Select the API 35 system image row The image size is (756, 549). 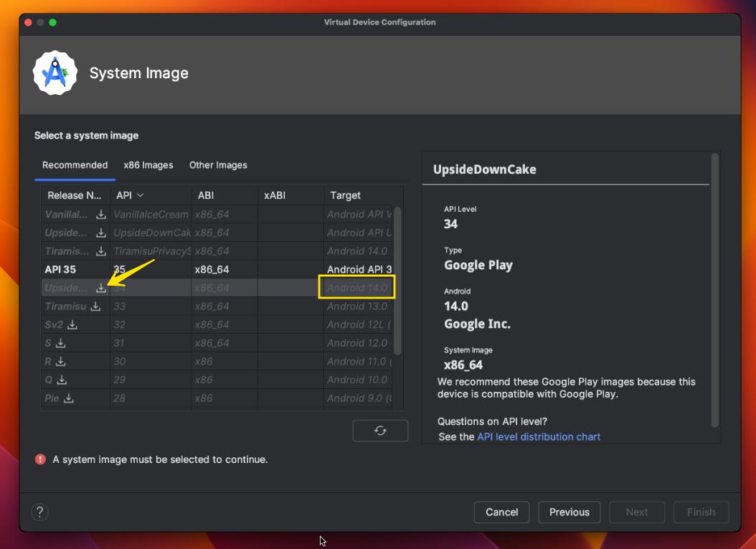(217, 270)
